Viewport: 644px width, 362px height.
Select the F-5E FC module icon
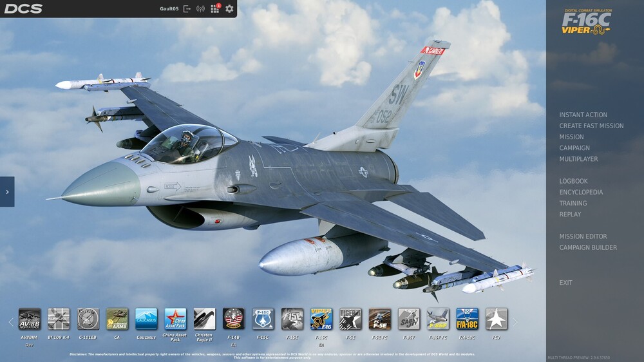tap(379, 319)
